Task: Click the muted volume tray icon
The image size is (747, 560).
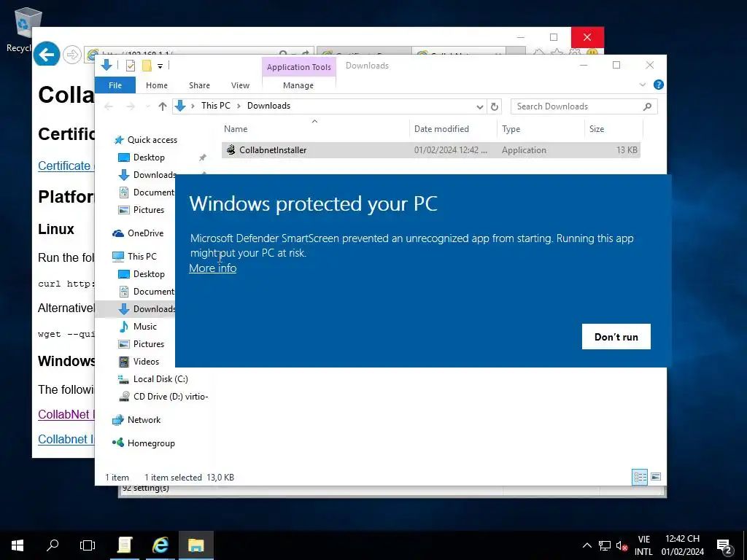Action: point(622,545)
